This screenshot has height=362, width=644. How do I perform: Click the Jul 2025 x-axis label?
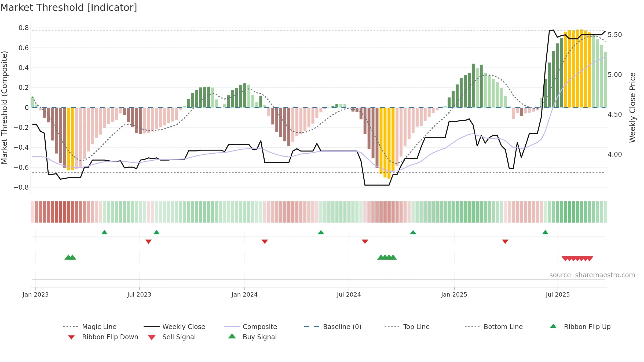[558, 294]
